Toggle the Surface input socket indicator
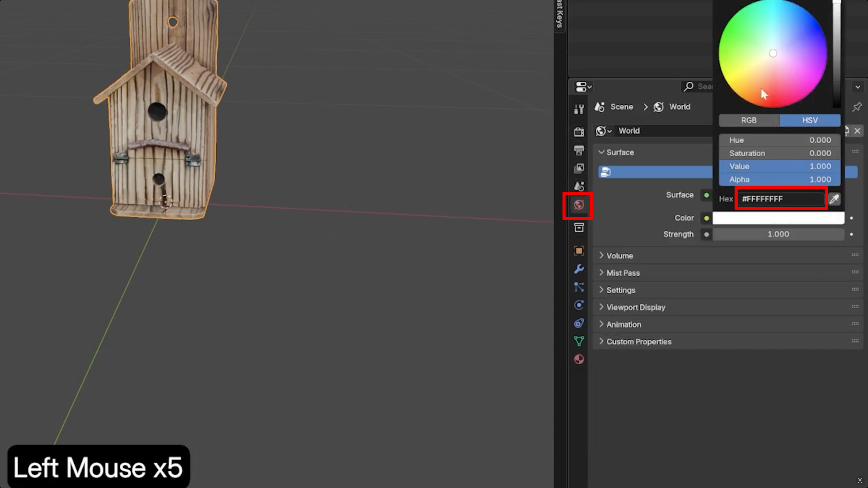868x488 pixels. coord(707,195)
